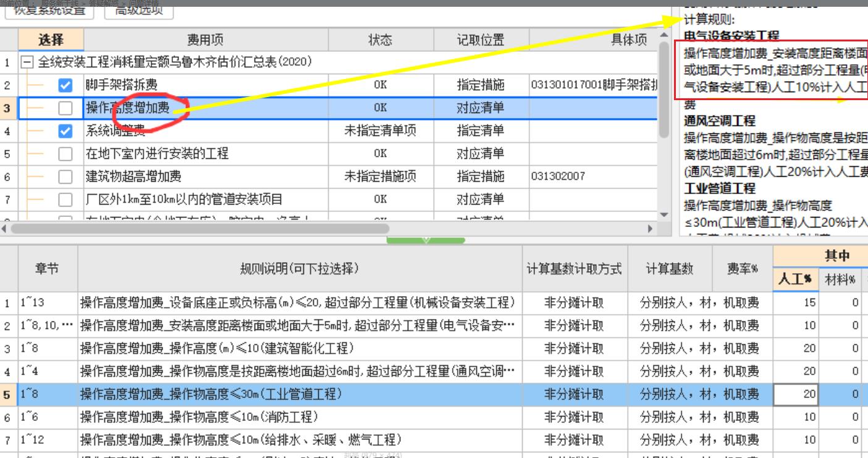The width and height of the screenshot is (868, 458).
Task: Click the 通风空调工程 heading in rules panel
Action: (720, 121)
